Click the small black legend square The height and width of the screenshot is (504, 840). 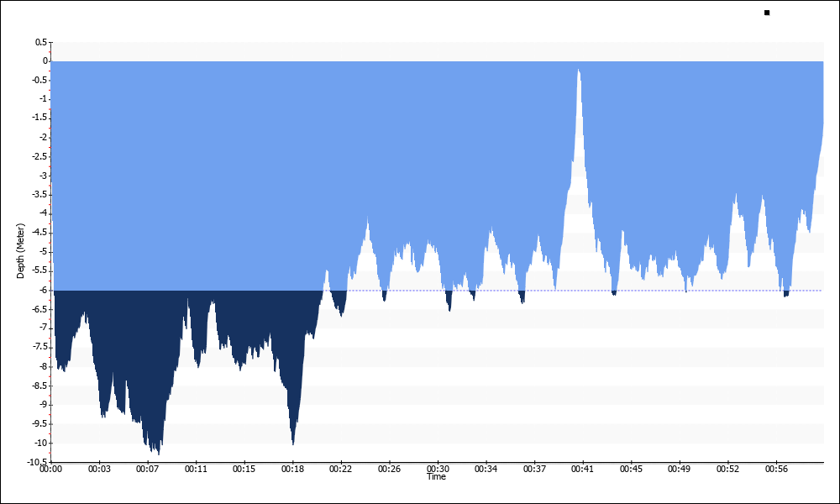coord(767,13)
